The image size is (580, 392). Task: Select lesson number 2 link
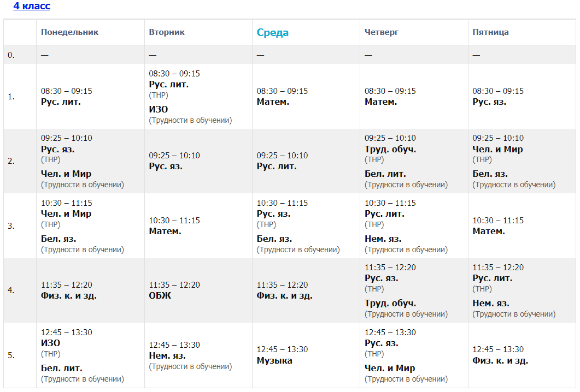click(x=11, y=161)
